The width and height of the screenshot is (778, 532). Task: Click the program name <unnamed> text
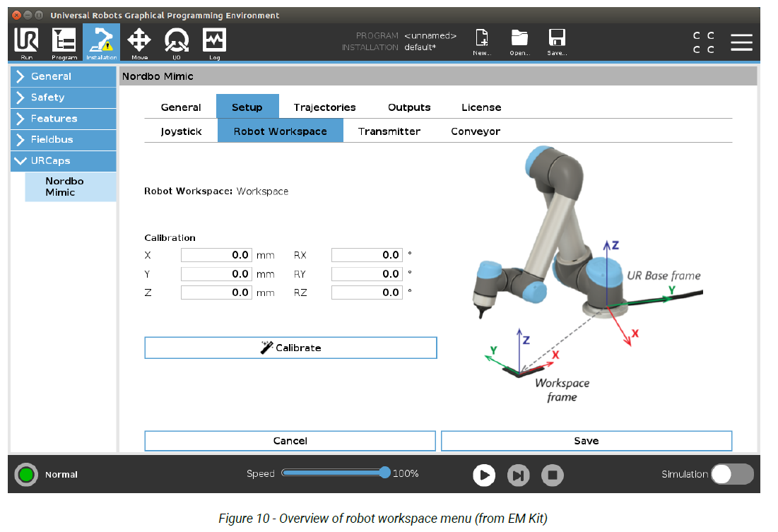[x=430, y=36]
